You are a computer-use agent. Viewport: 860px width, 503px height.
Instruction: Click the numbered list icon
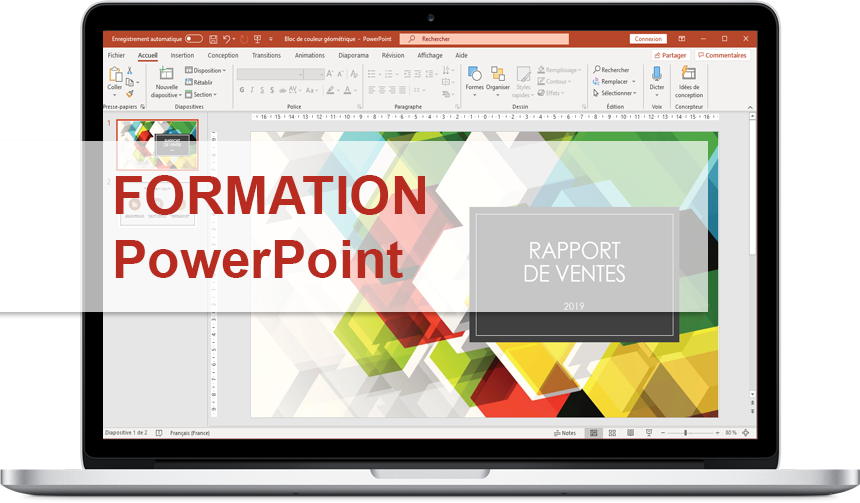(389, 74)
